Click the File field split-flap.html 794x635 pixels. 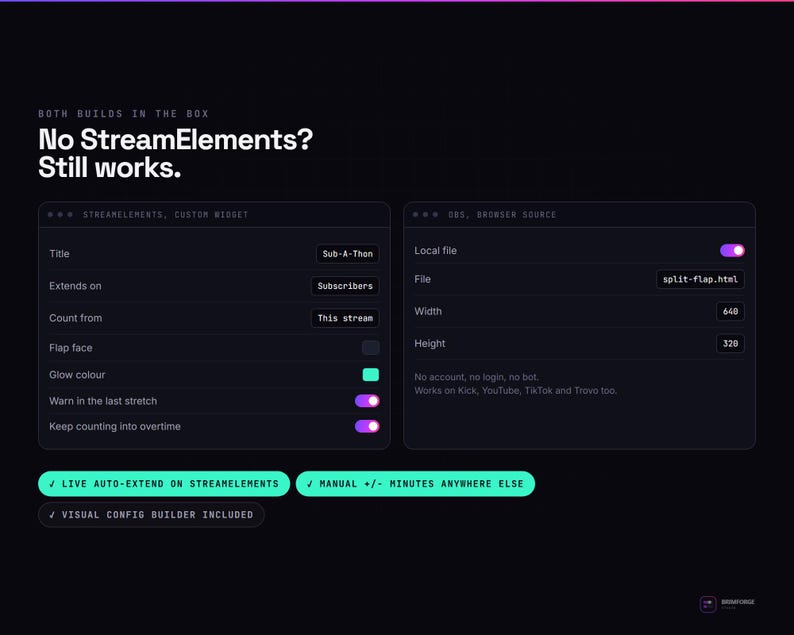coord(700,279)
